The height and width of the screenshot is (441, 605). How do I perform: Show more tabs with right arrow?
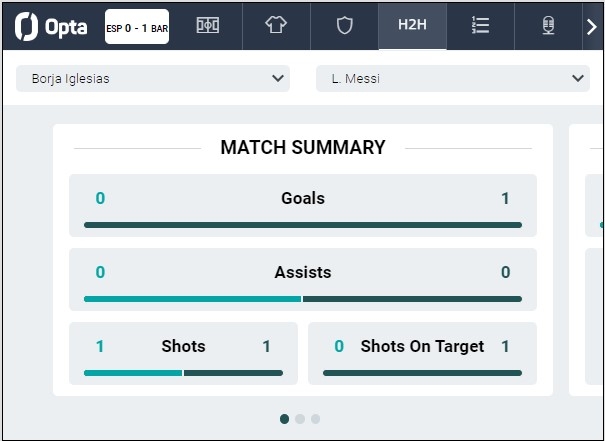click(592, 27)
